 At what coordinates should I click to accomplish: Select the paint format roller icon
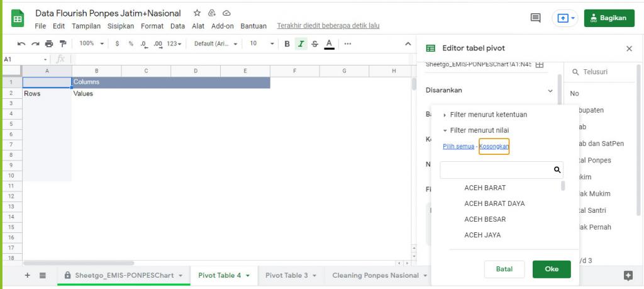[x=63, y=43]
